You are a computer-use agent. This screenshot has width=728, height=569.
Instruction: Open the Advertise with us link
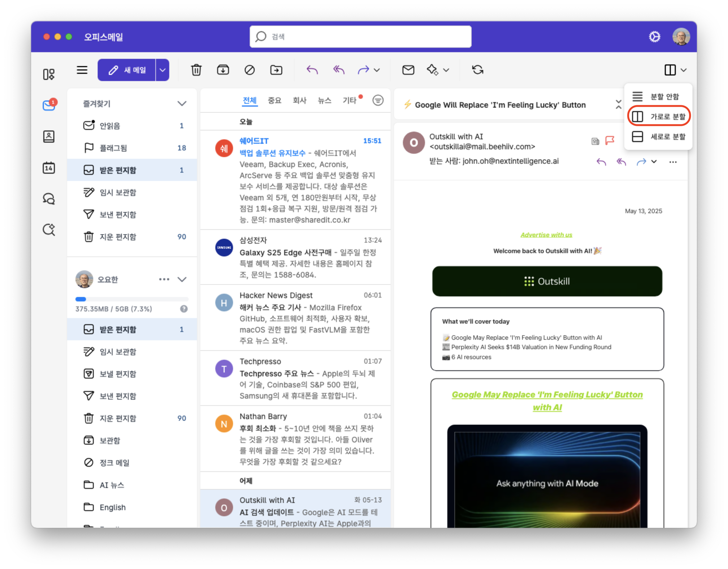click(546, 235)
